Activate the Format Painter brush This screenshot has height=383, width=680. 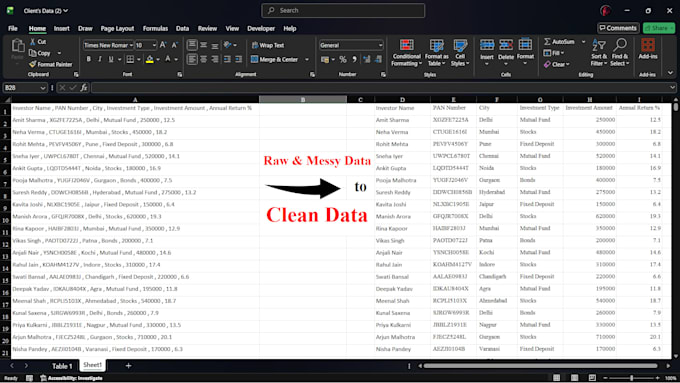click(50, 64)
